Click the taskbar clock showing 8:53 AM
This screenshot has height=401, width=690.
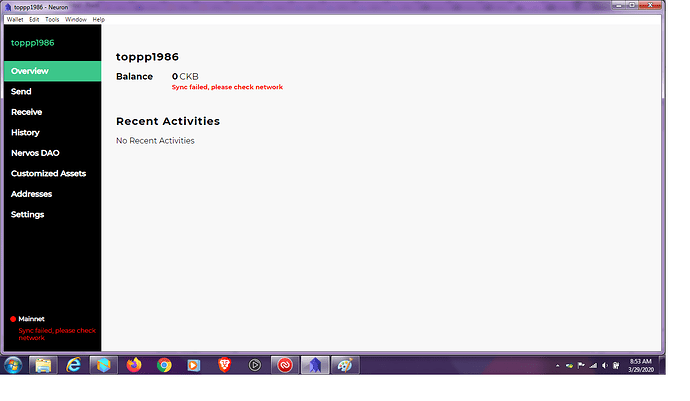(641, 365)
